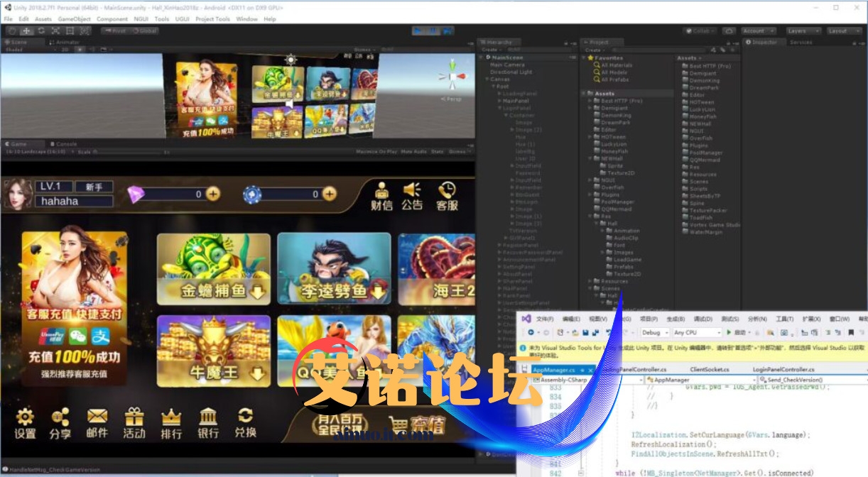Open the 牛魔王 game tile
This screenshot has height=477, width=868.
coord(214,351)
